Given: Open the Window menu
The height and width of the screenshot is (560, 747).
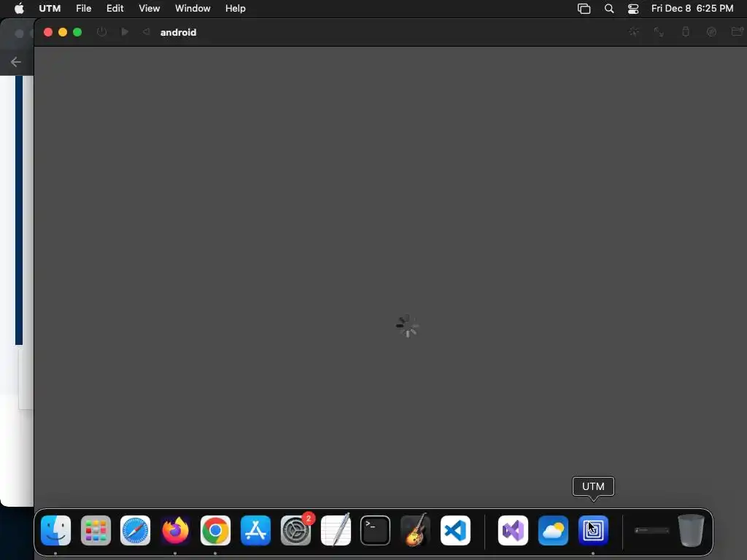Looking at the screenshot, I should (x=193, y=9).
